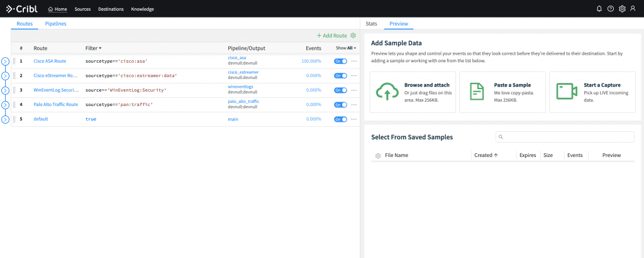
Task: Switch to the Pipelines tab
Action: (55, 24)
